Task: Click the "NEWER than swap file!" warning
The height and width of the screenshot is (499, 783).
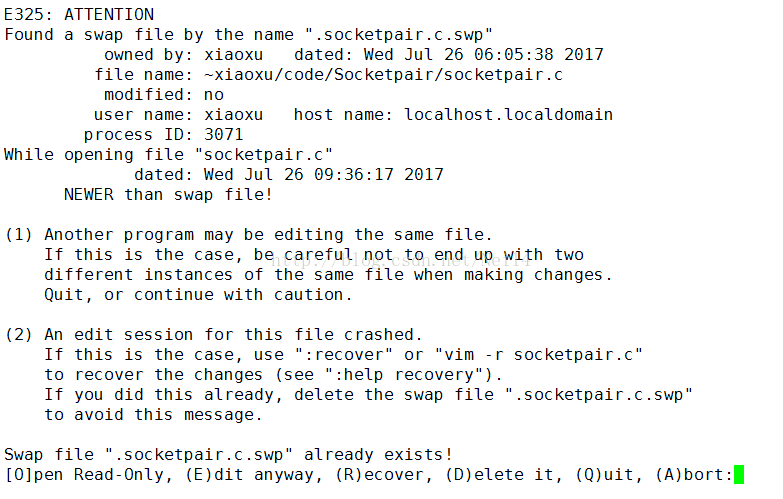Action: 154,194
